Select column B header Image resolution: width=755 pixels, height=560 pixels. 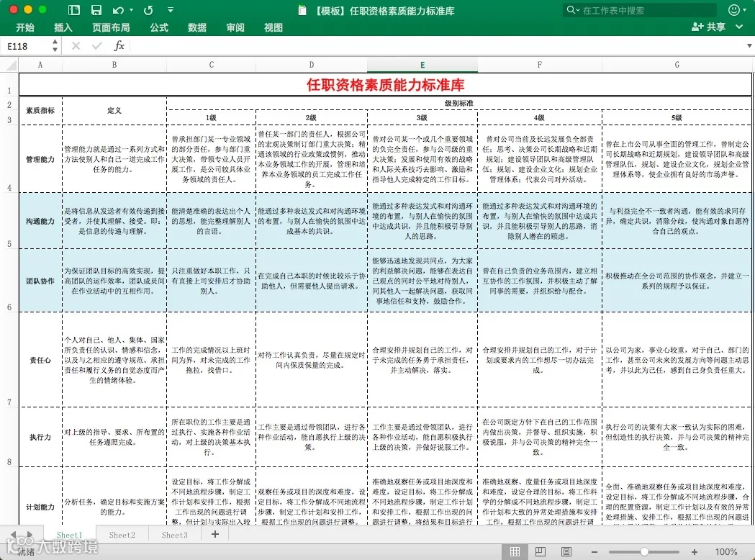click(114, 65)
